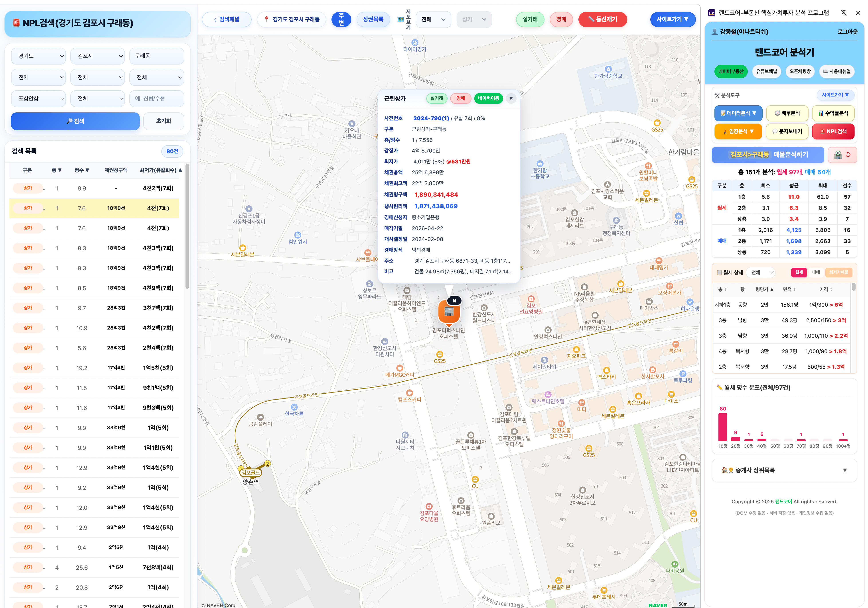Focus the 예: 신협/수협 input field
Screen dimensions: 868x608
(156, 99)
